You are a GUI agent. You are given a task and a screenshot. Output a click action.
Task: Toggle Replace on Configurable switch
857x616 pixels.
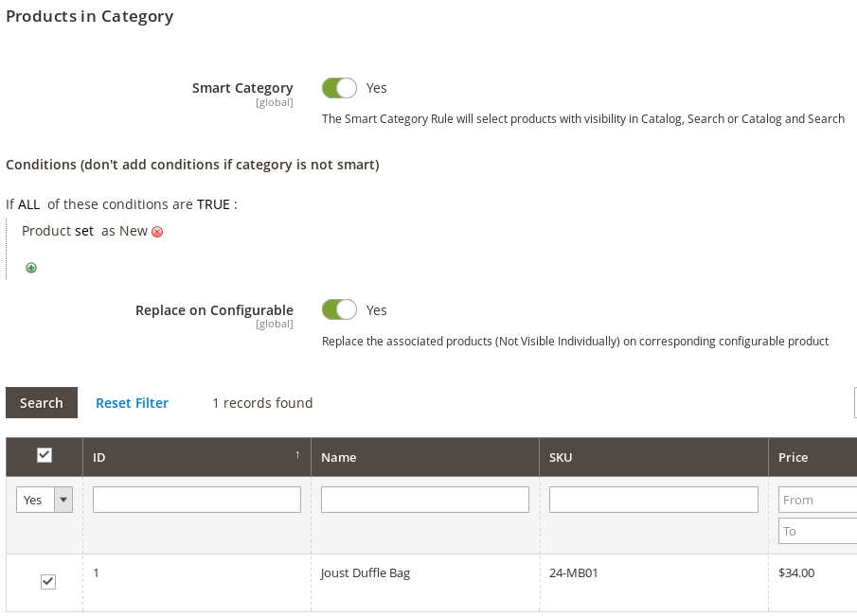pyautogui.click(x=339, y=309)
